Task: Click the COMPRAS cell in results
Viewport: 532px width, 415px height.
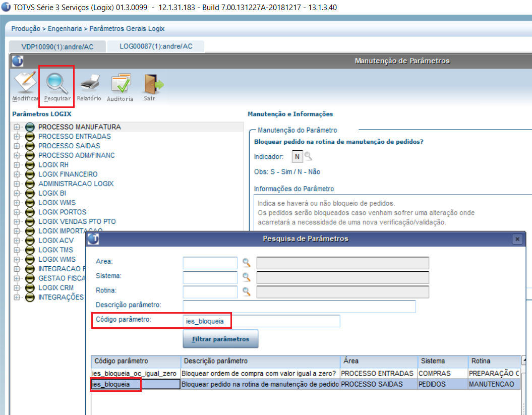Action: (x=443, y=373)
